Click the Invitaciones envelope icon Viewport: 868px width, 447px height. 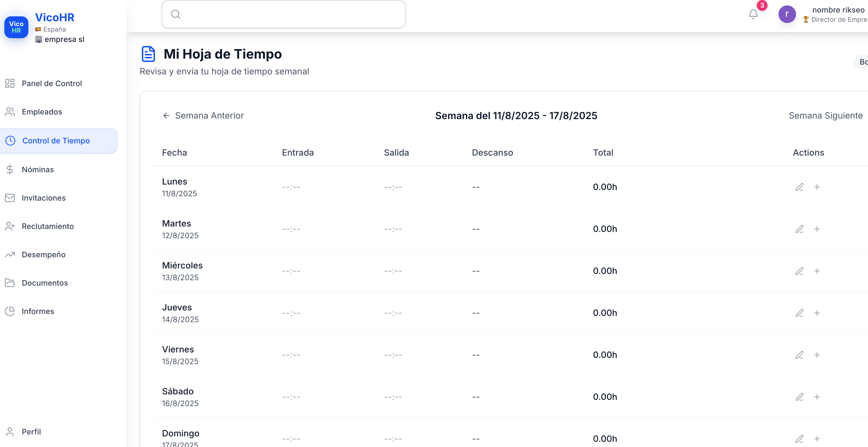point(10,198)
